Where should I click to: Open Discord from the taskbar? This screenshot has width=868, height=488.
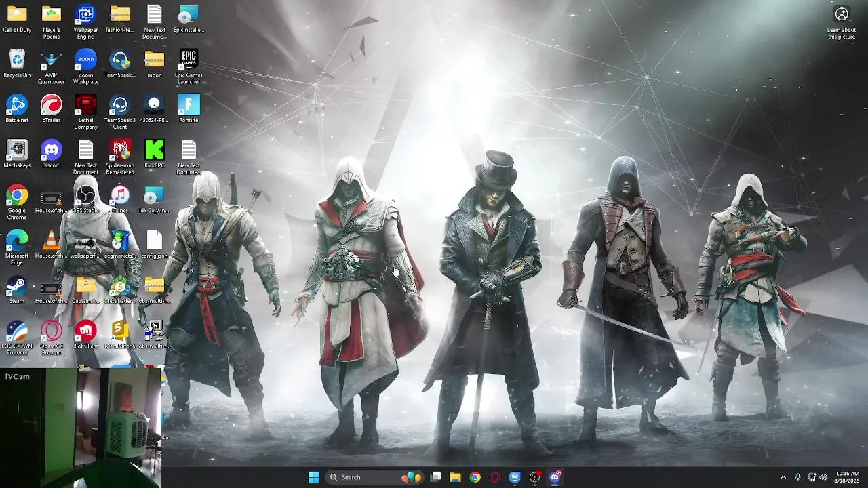point(555,477)
